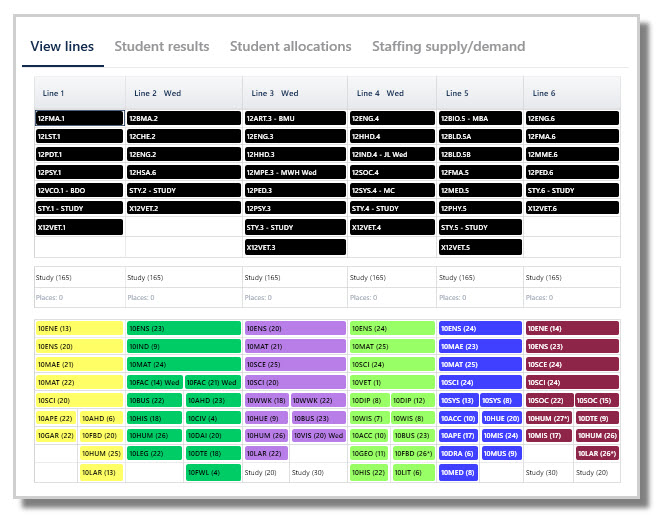Click purple 10ENS (20) block
Viewport: 656px width, 516px height.
[x=295, y=329]
